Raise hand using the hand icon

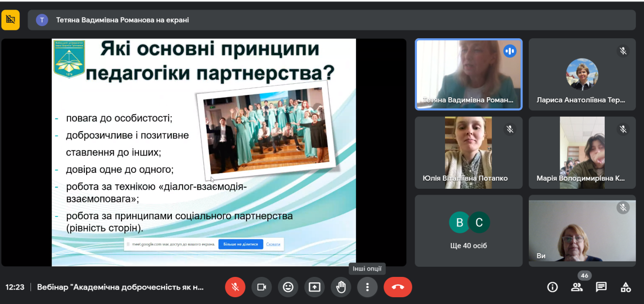tap(341, 287)
